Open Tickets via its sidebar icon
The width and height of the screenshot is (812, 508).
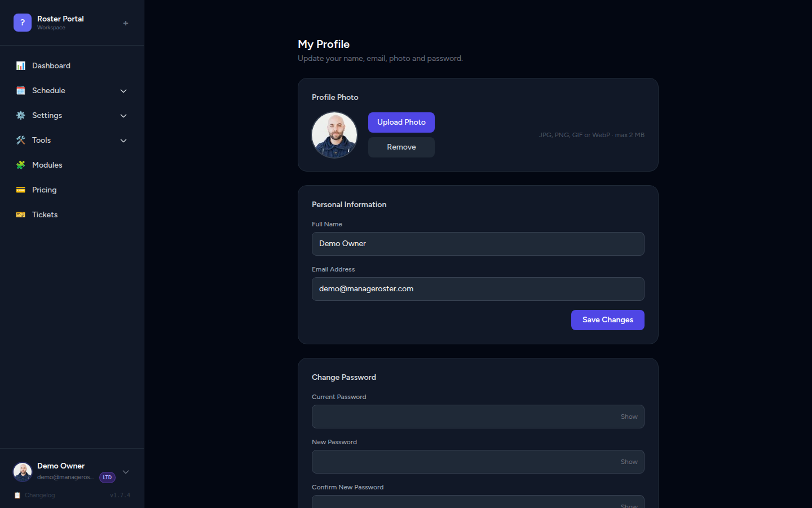(x=21, y=214)
